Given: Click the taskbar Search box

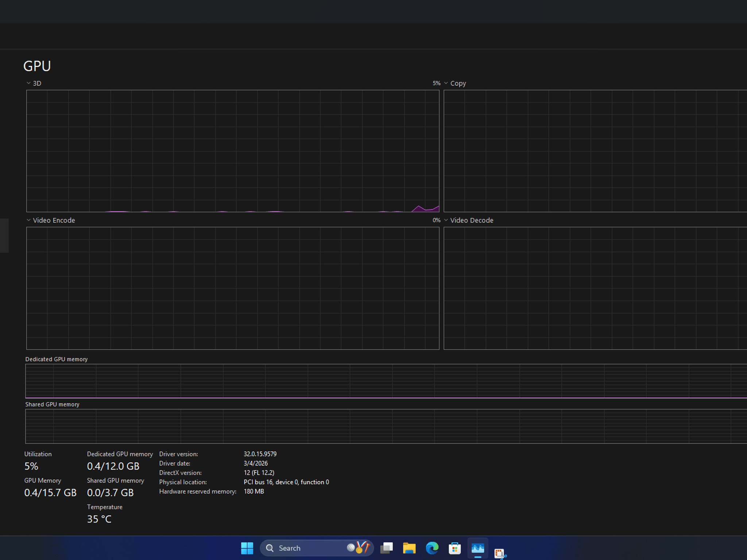Looking at the screenshot, I should coord(317,548).
